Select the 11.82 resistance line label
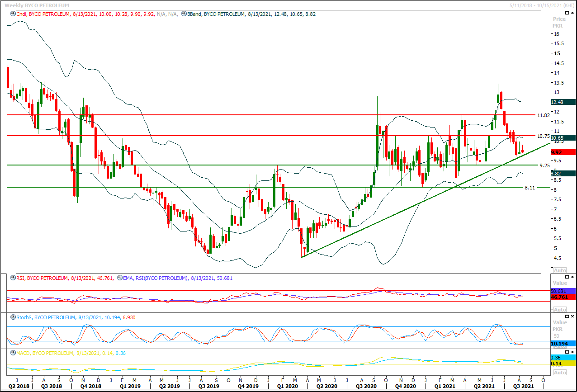Screen dimensions: 577x392 543,115
